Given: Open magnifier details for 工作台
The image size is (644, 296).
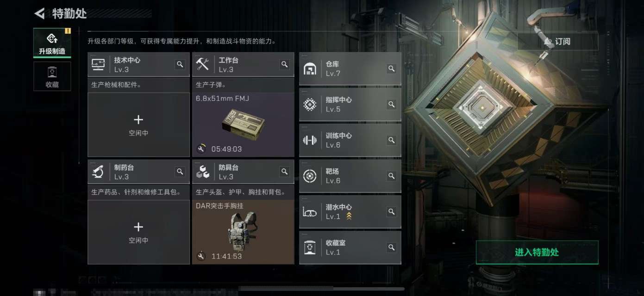Looking at the screenshot, I should pos(285,64).
